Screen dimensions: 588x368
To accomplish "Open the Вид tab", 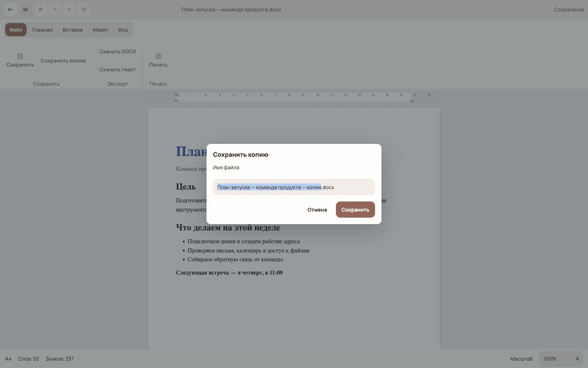I will (123, 30).
